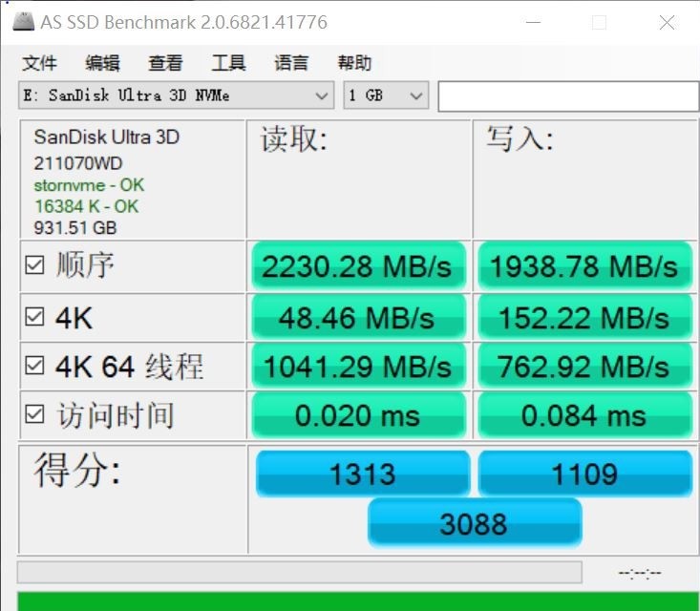Select the 48.46 MB/s 4K read result
Screen dimensions: 700x611
[x=359, y=318]
